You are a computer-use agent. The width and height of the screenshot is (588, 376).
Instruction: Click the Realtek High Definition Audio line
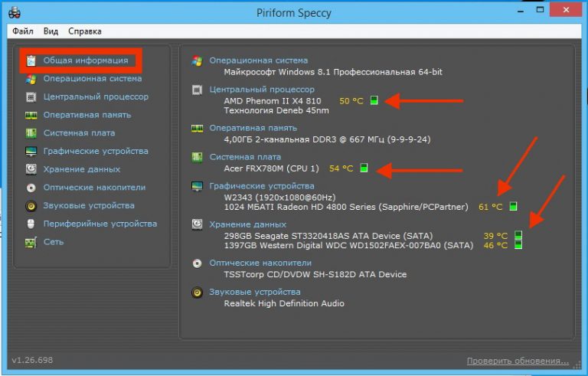(284, 303)
